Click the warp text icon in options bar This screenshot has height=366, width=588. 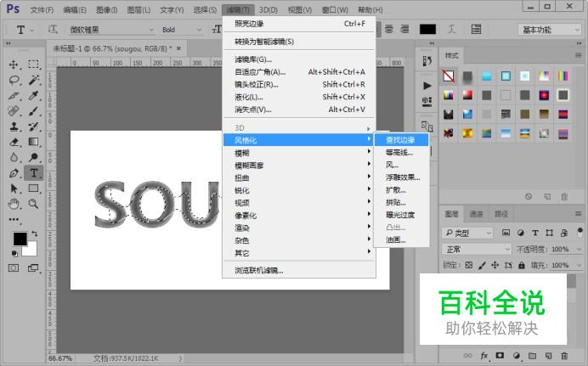point(451,29)
